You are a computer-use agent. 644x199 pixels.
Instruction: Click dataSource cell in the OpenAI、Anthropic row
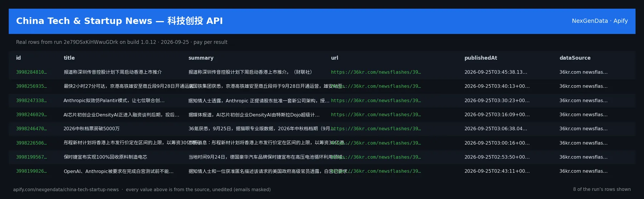coord(584,171)
